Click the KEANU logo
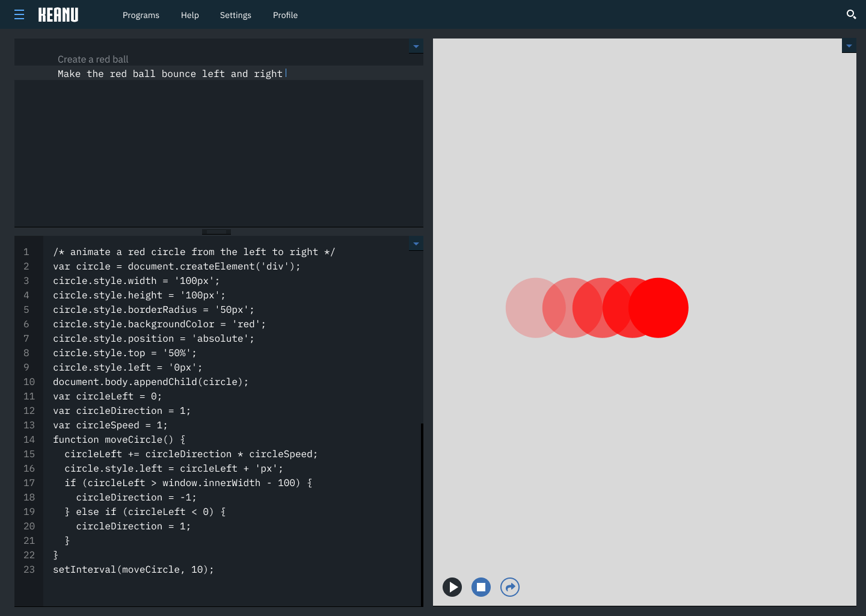Viewport: 866px width, 616px height. (58, 15)
